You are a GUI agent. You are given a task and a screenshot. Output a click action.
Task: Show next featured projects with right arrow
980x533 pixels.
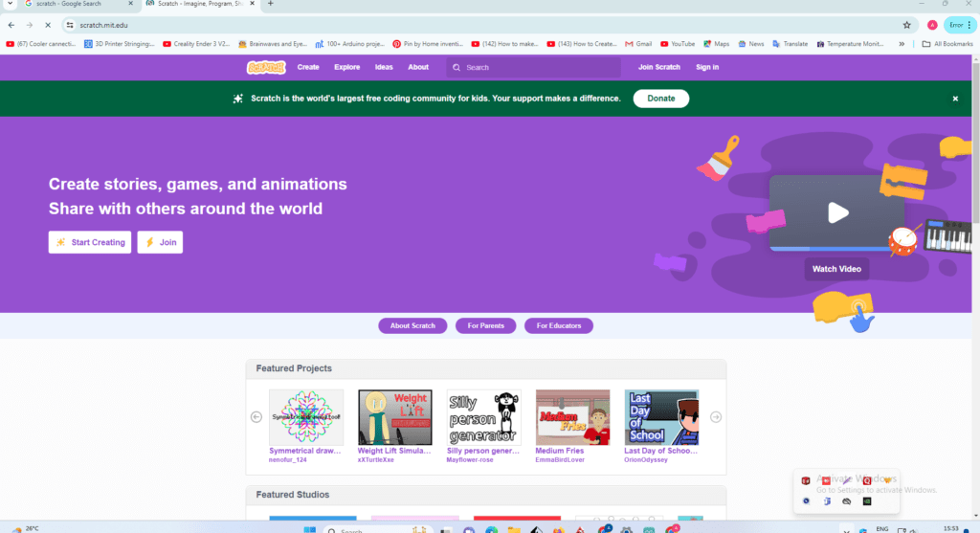716,417
